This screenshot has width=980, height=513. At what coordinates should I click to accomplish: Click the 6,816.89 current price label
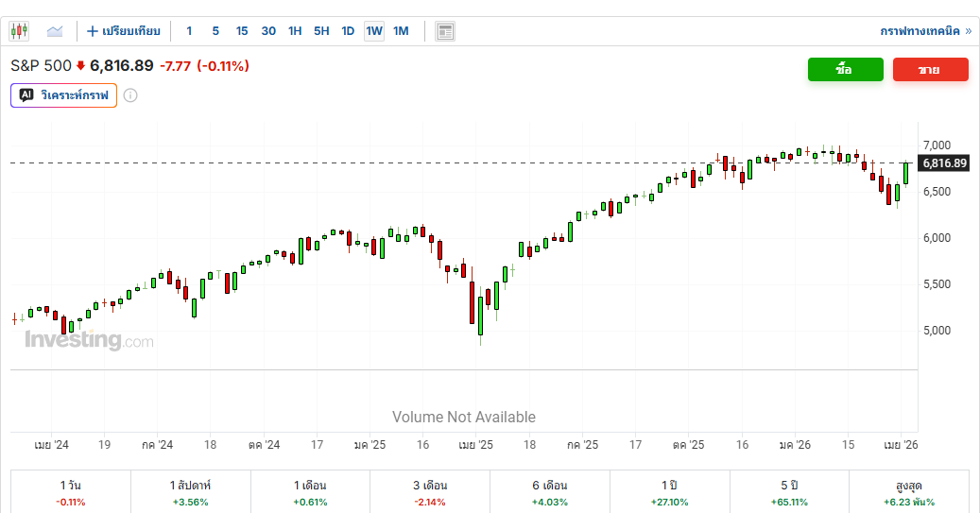[944, 163]
